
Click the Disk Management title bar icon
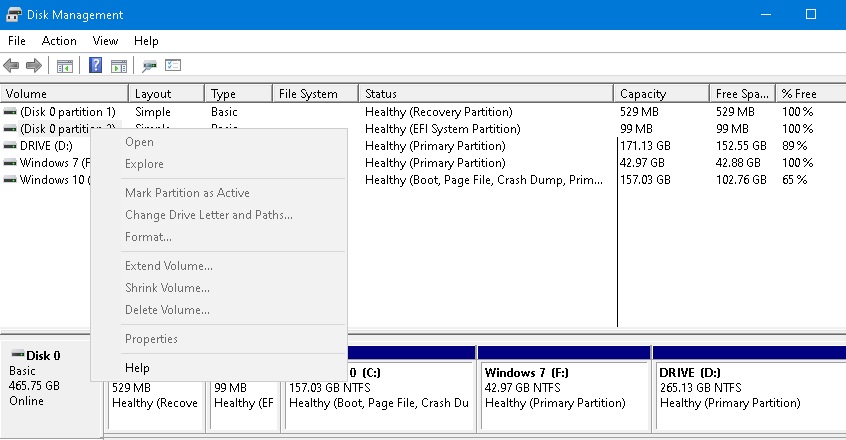point(13,15)
